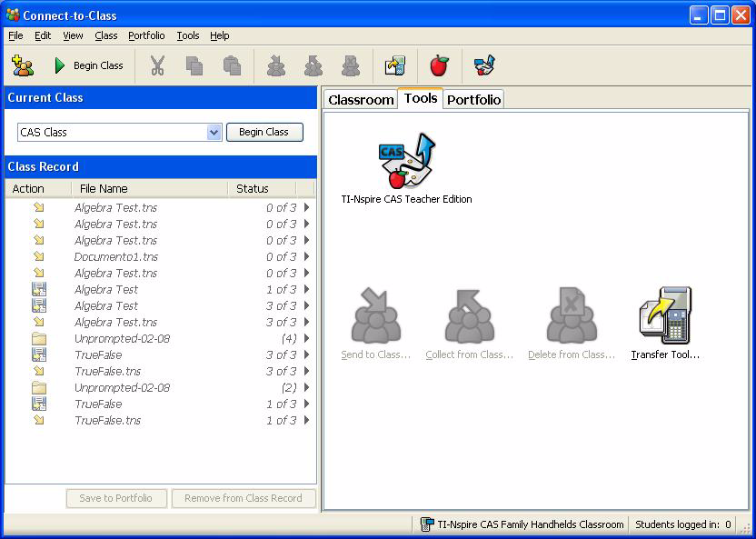Screen dimensions: 756x539
Task: Open the Class menu
Action: coord(106,35)
